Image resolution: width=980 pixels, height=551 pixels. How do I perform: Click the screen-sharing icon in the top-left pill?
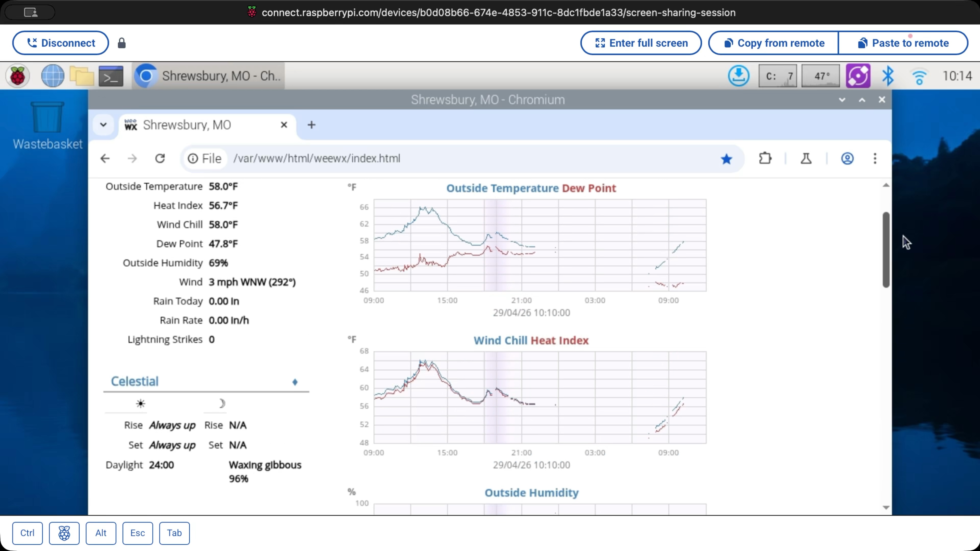click(x=30, y=12)
